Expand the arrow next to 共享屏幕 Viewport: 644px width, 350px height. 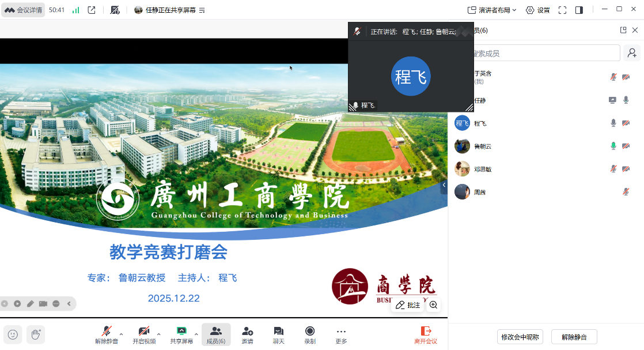196,334
